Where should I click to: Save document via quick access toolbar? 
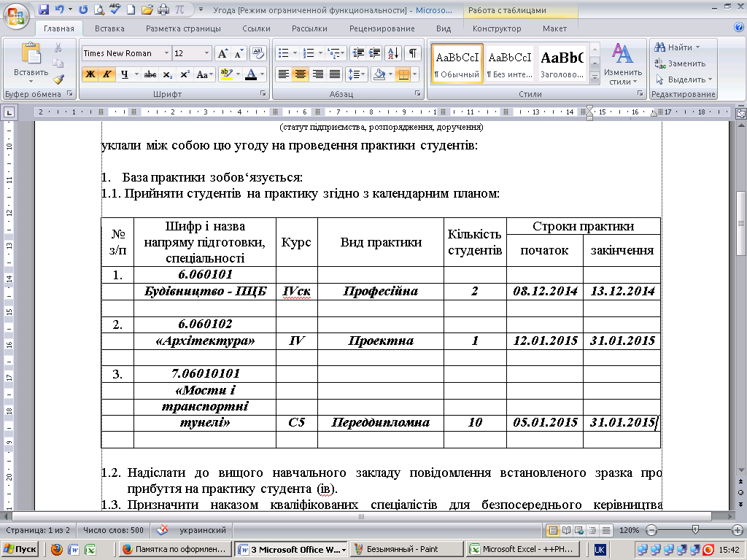[x=44, y=9]
